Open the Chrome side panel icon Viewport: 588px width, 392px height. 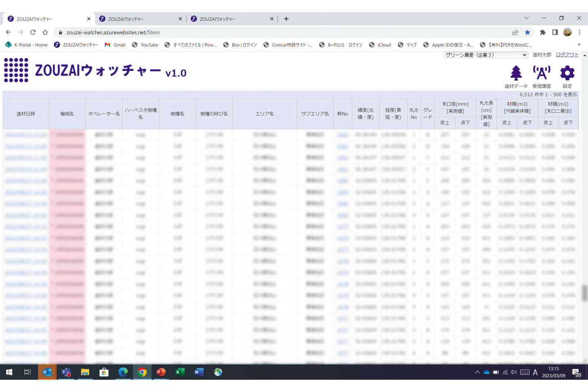pyautogui.click(x=555, y=32)
